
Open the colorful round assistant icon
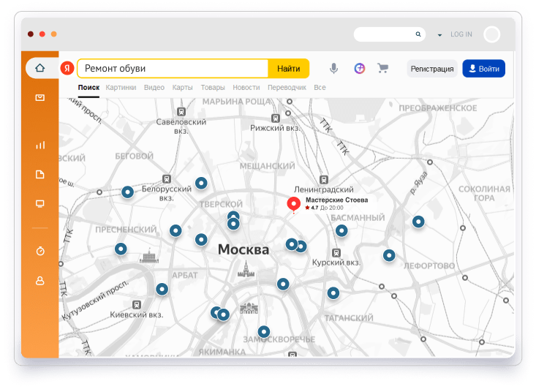[x=359, y=69]
